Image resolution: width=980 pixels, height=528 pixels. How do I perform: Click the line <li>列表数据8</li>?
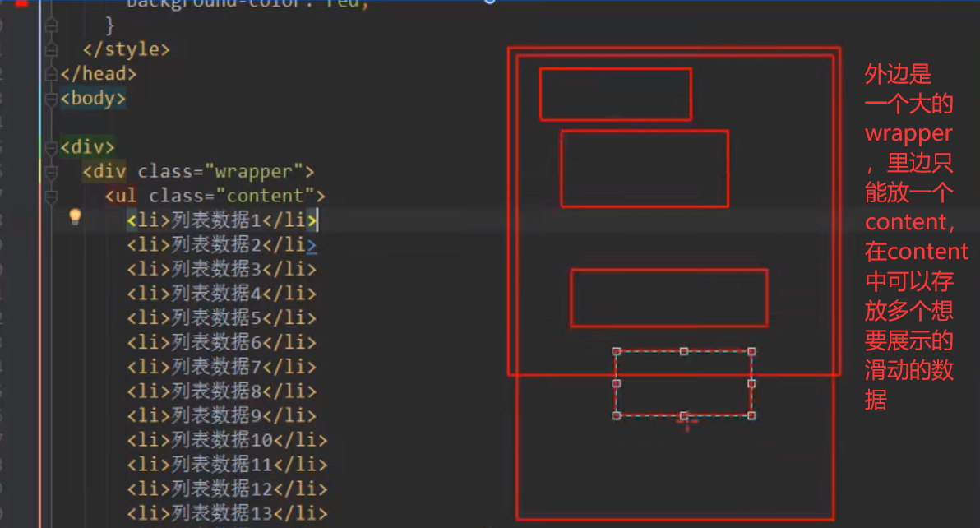coord(222,391)
